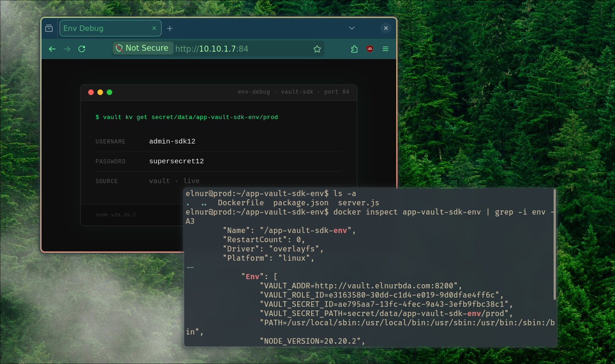615x364 pixels.
Task: Open the extensions puzzle icon
Action: coord(355,49)
